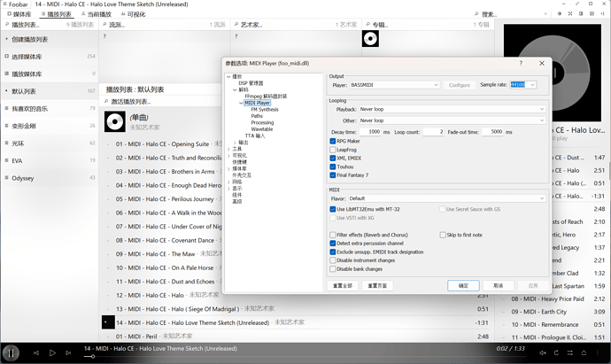Enable Disable instrument changes checkbox

coord(333,260)
